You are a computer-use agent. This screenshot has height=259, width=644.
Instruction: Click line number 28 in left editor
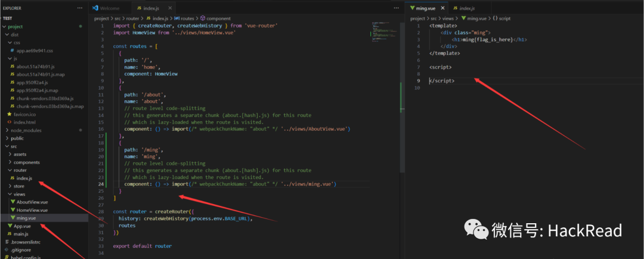click(x=101, y=211)
